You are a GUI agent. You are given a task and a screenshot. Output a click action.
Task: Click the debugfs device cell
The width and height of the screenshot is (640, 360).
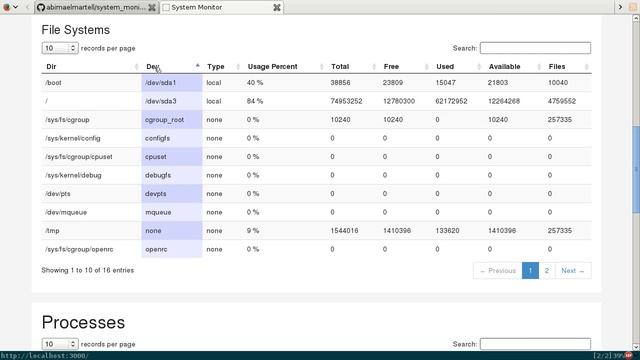click(x=172, y=175)
